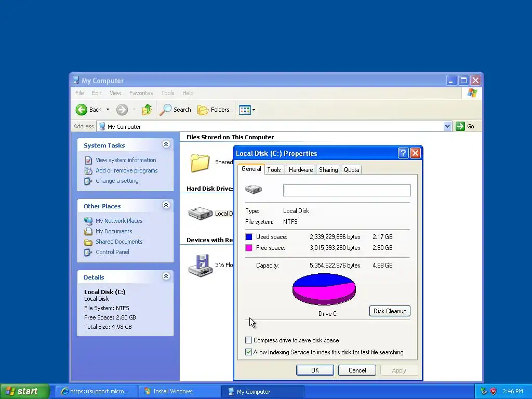Click the Add or remove programs link
Screen dimensions: 532x399
click(127, 170)
